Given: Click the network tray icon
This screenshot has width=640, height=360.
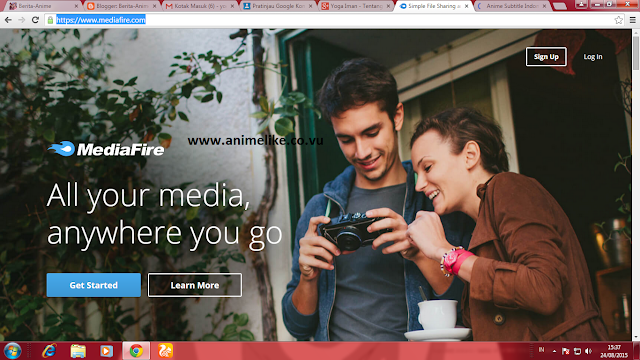Looking at the screenshot, I should (x=577, y=351).
